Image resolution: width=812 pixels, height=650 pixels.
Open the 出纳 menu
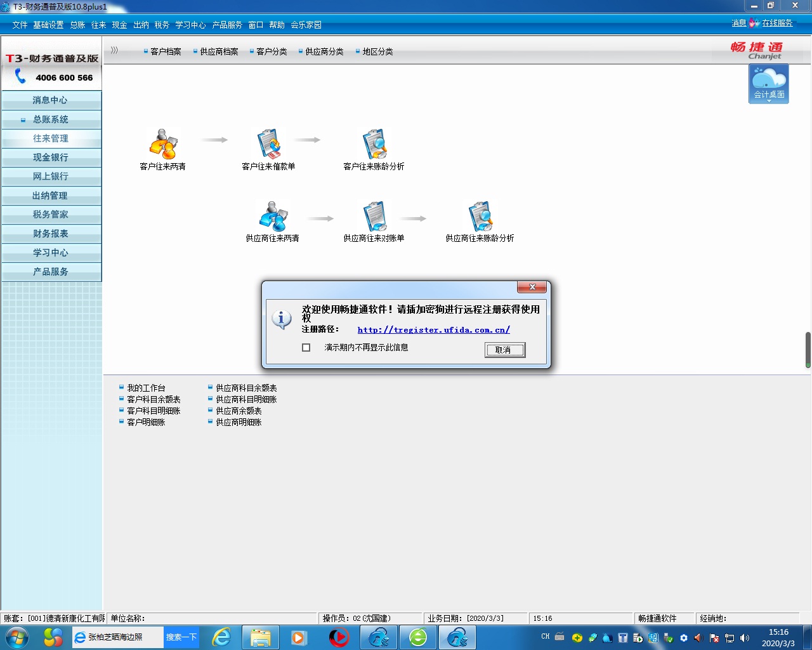[x=141, y=25]
